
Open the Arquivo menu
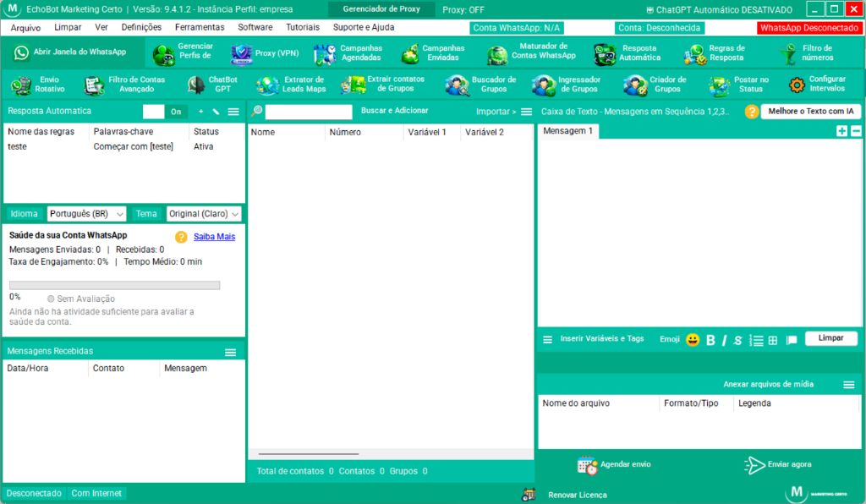[25, 28]
